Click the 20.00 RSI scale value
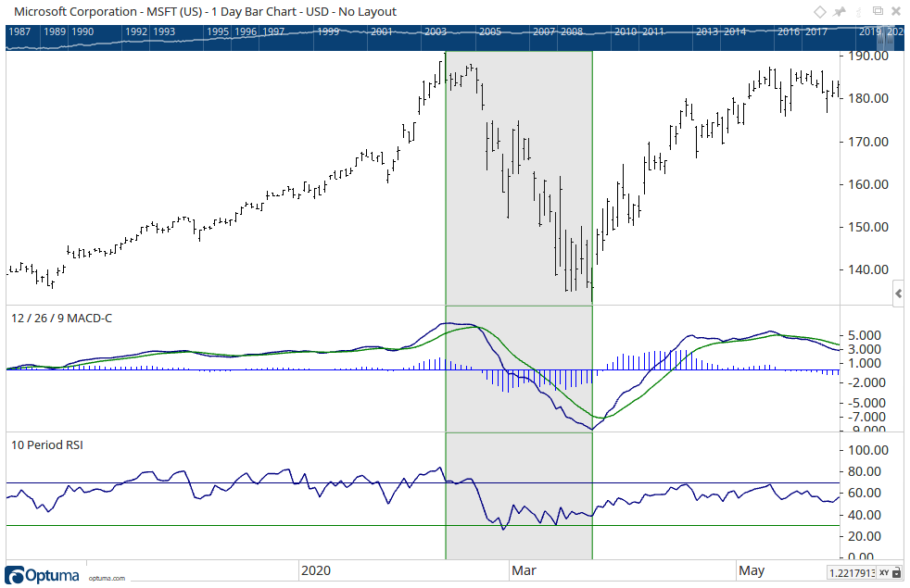910x588 pixels. (x=865, y=536)
